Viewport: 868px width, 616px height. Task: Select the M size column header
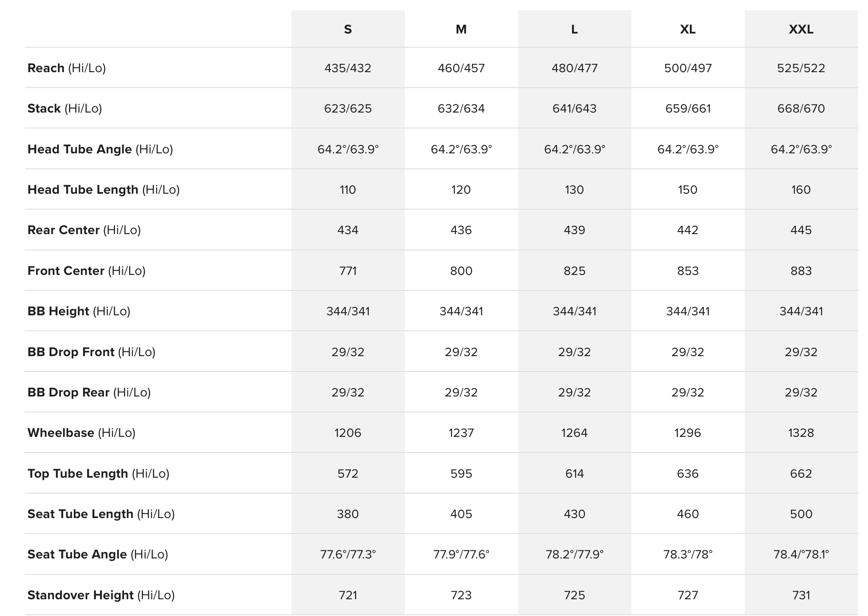tap(461, 29)
